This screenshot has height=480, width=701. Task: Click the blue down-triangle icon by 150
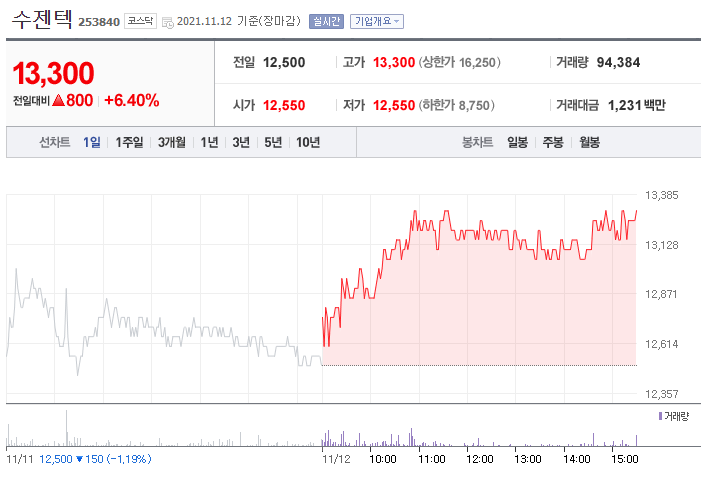click(x=79, y=459)
